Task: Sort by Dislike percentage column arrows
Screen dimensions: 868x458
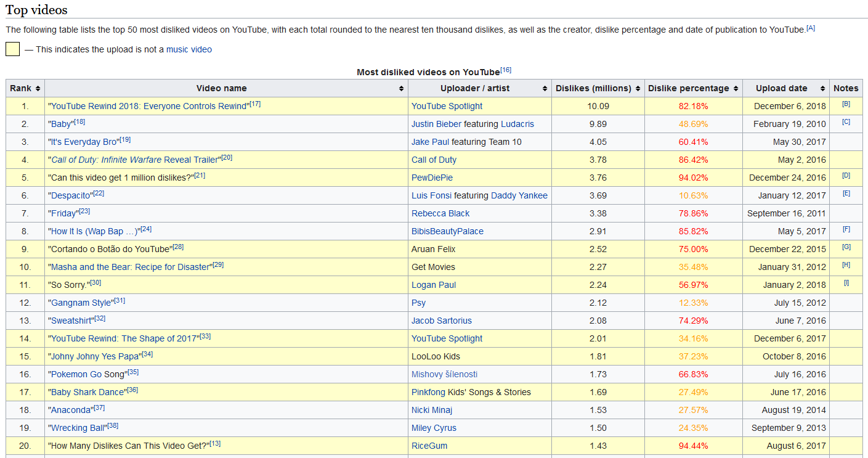Action: click(x=736, y=89)
